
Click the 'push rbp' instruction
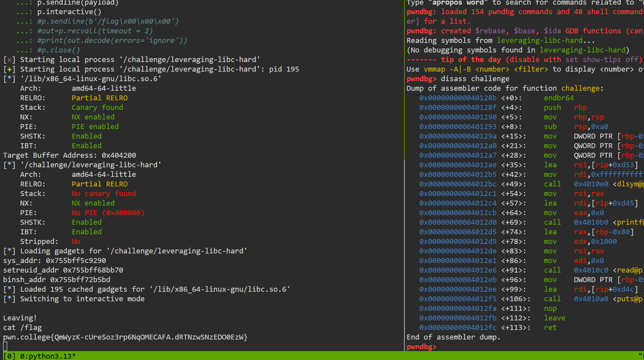(x=565, y=108)
